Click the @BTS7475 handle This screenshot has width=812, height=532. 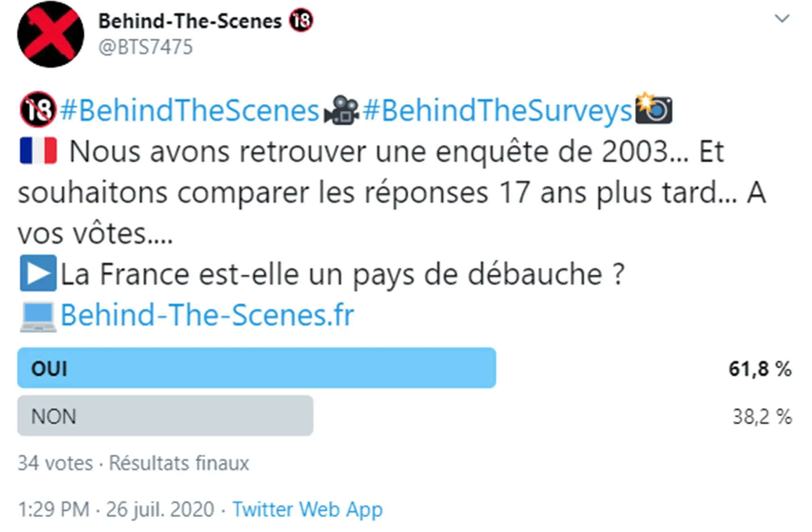146,47
